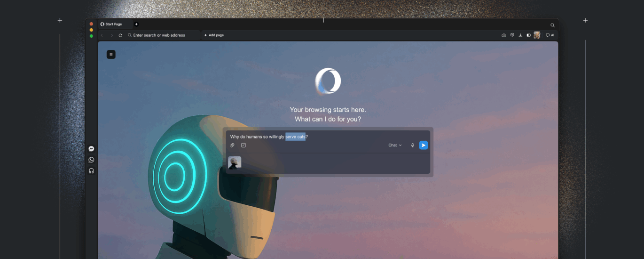Open the downloads icon in toolbar

point(520,35)
